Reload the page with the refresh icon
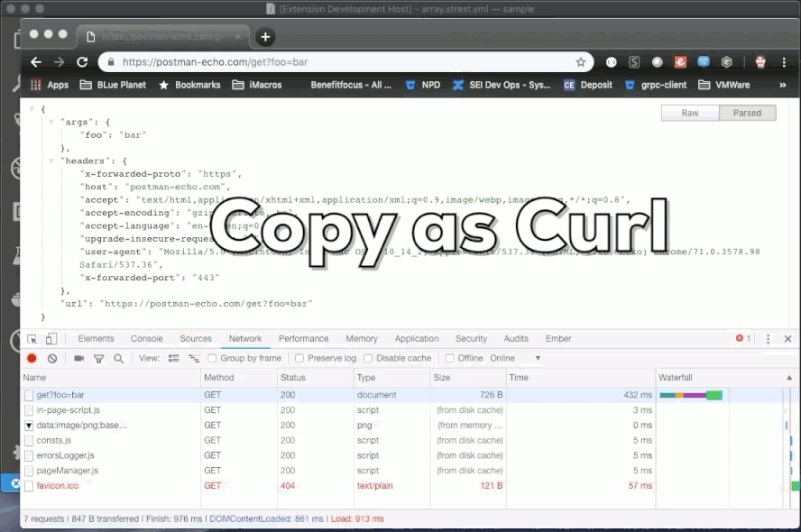The height and width of the screenshot is (532, 801). point(82,62)
